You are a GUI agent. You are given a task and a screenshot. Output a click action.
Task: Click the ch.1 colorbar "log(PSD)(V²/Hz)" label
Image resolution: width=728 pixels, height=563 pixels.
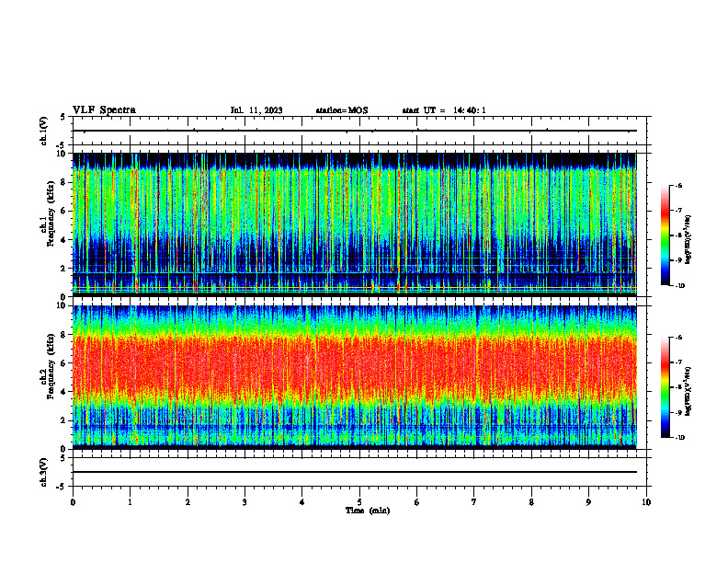coord(688,239)
